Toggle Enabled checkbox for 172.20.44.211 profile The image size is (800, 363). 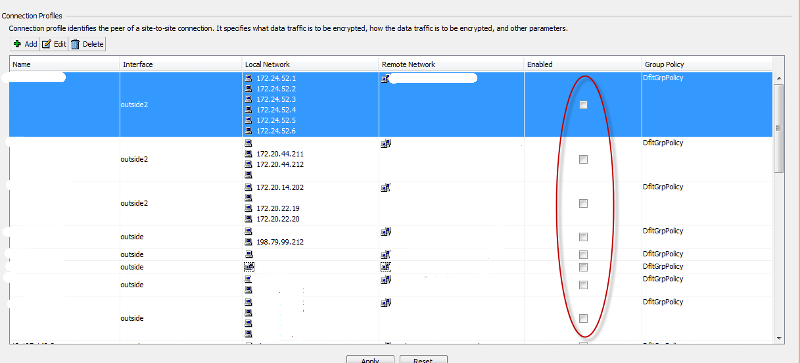(583, 159)
